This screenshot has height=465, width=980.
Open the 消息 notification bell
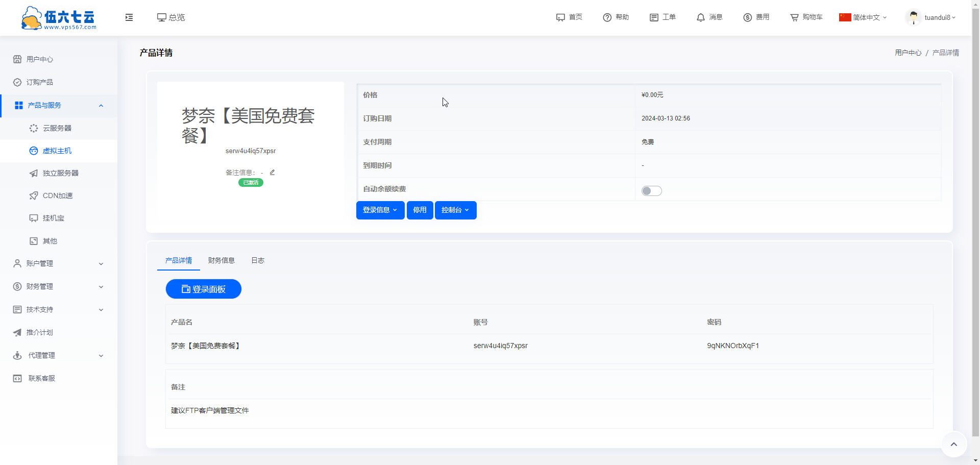coord(709,17)
